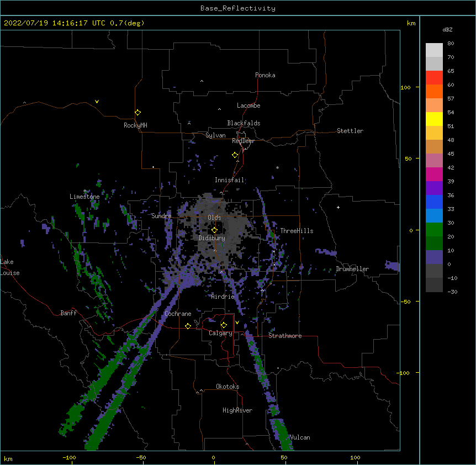This screenshot has height=465, width=476.
Task: Click the Okotoks label
Action: pyautogui.click(x=228, y=387)
